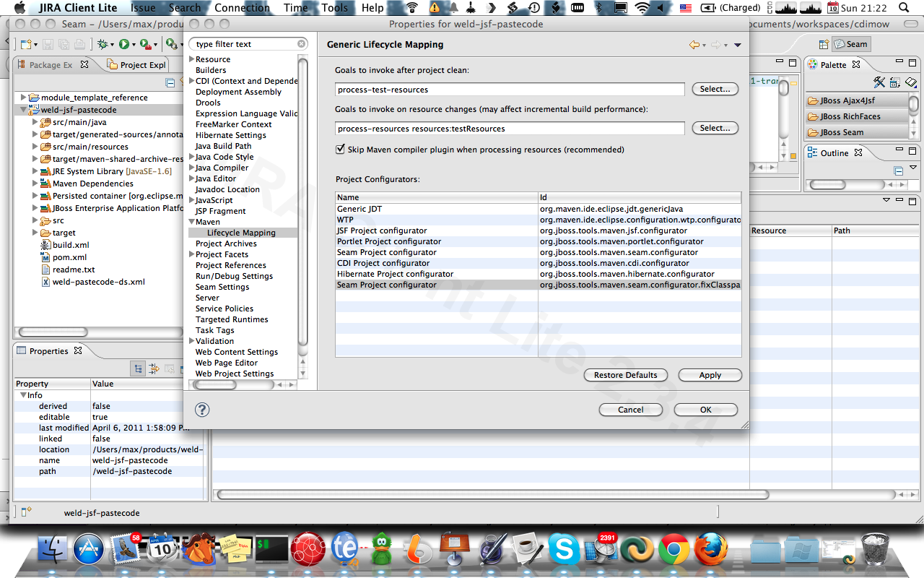Open Firefox from the Dock
This screenshot has height=578, width=924.
(x=711, y=550)
